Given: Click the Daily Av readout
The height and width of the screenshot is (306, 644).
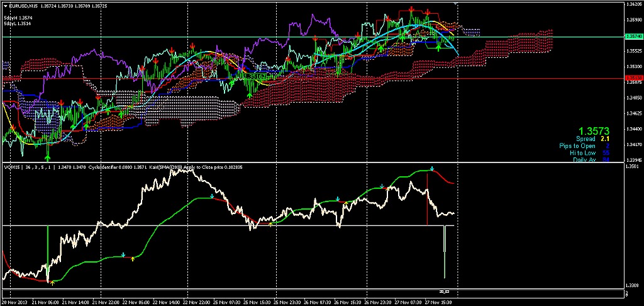Looking at the screenshot, I should tap(591, 159).
